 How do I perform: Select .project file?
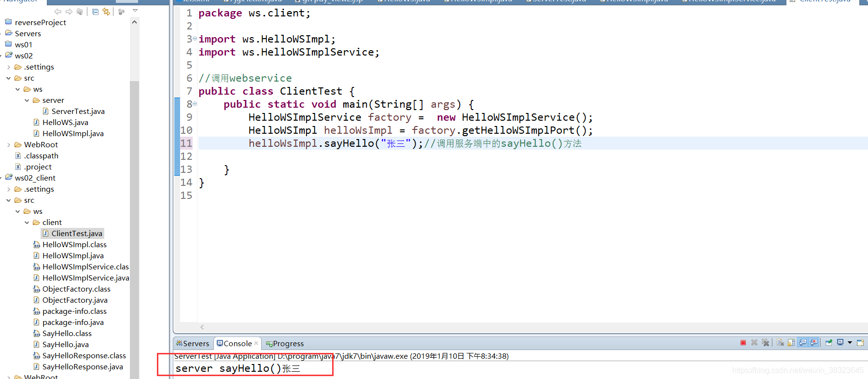[x=33, y=167]
